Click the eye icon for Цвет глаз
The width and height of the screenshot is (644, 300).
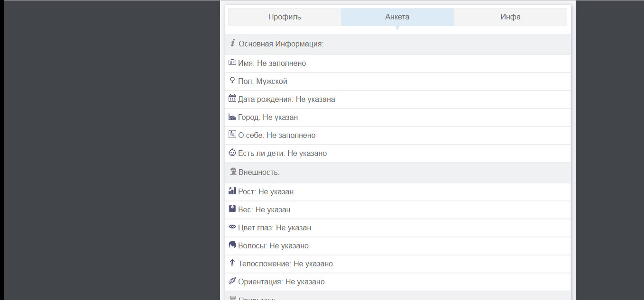click(232, 227)
